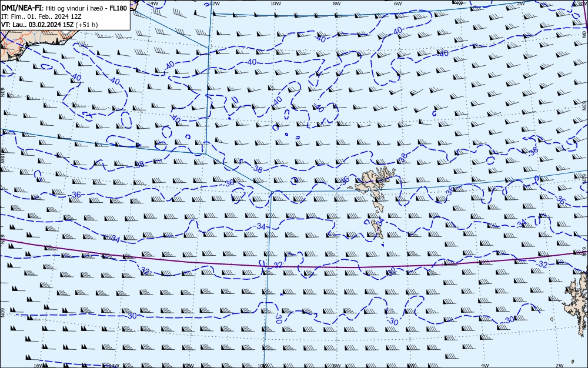Click the Hiti og vindur í hæð caption

(x=75, y=8)
